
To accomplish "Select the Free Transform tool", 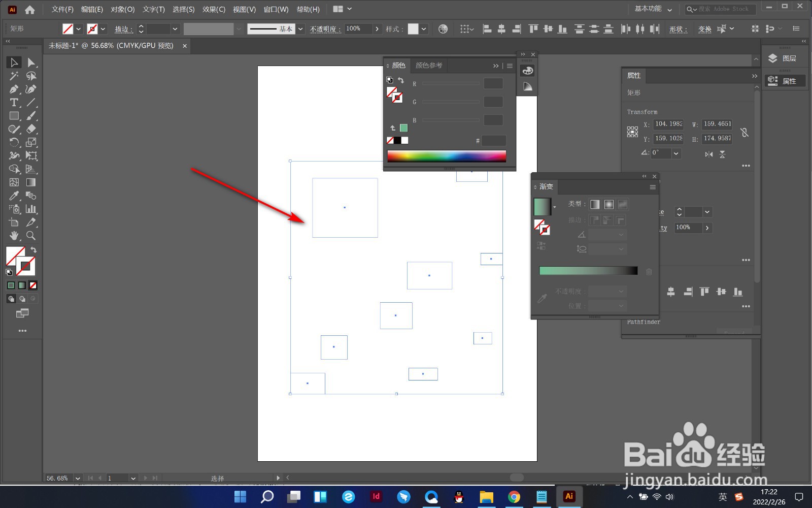I will point(31,155).
